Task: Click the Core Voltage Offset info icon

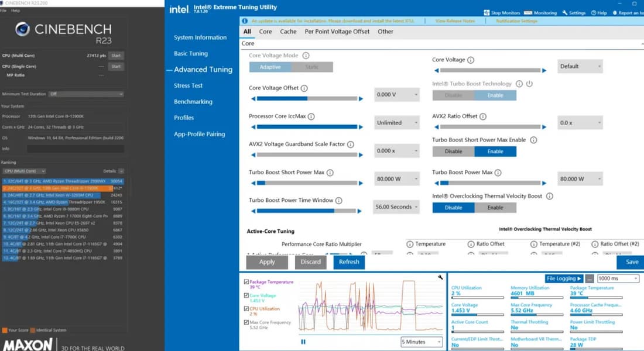Action: [x=304, y=88]
